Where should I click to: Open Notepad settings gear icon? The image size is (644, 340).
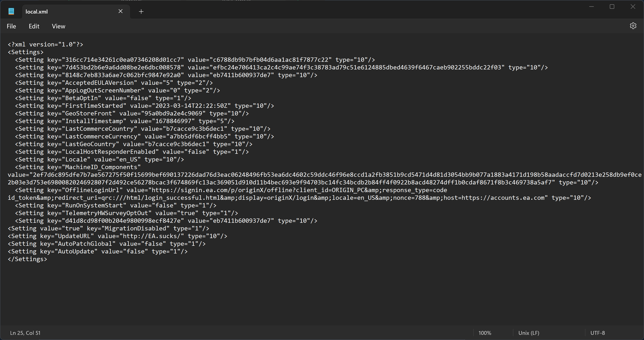pos(633,26)
